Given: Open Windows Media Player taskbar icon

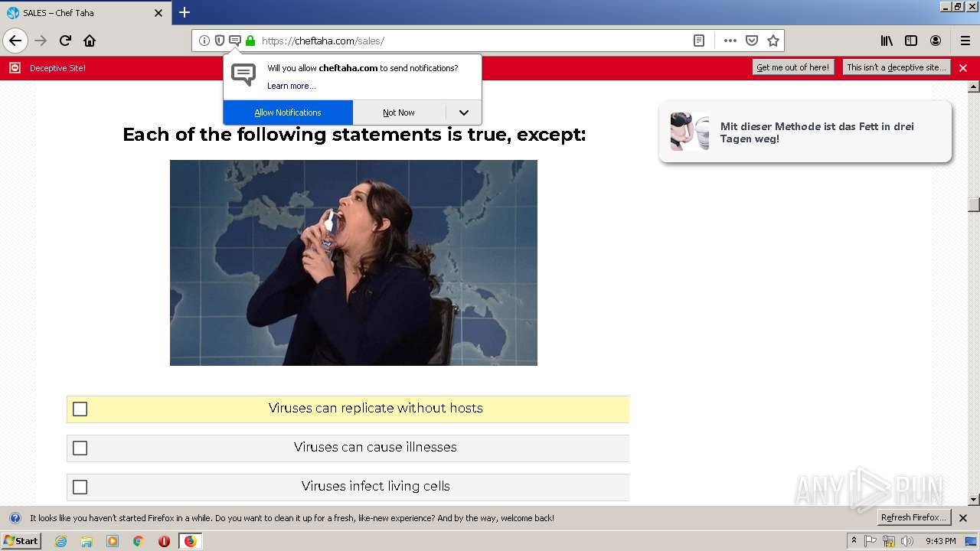Looking at the screenshot, I should (113, 541).
